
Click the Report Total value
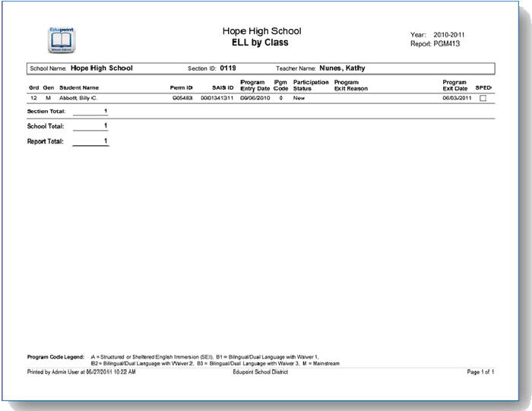pos(105,141)
